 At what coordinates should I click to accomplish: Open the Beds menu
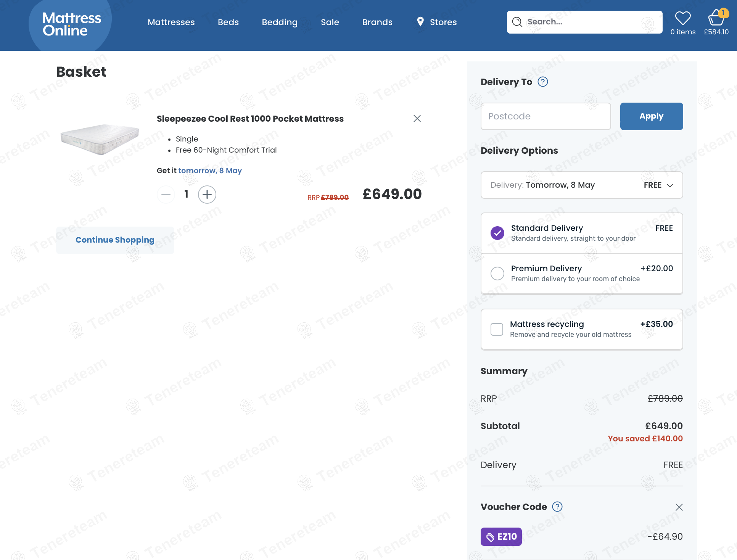click(228, 22)
